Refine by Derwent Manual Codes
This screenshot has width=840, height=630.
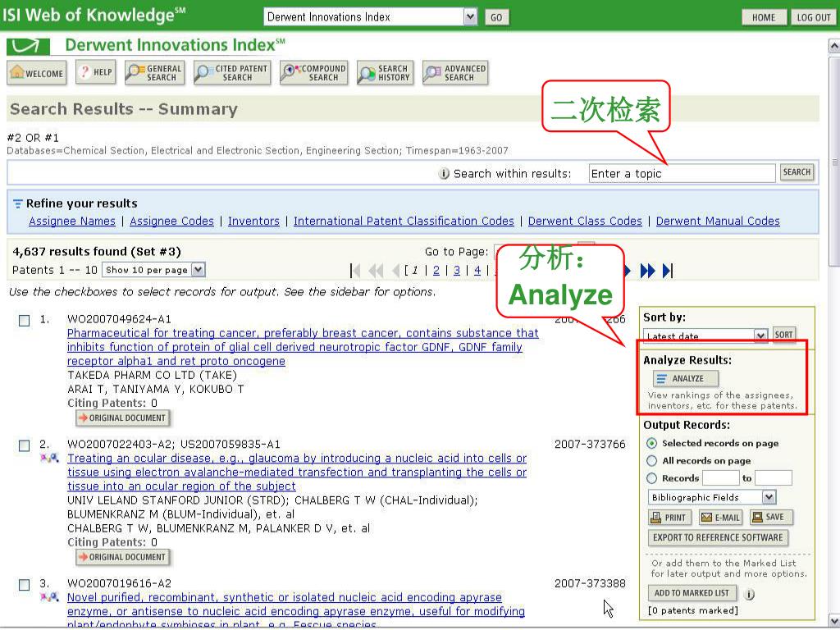tap(718, 221)
